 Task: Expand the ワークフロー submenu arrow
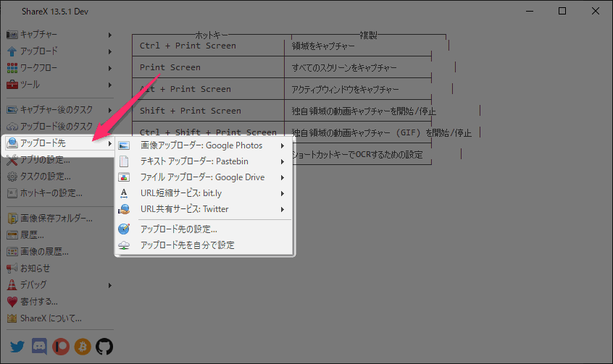tap(110, 68)
